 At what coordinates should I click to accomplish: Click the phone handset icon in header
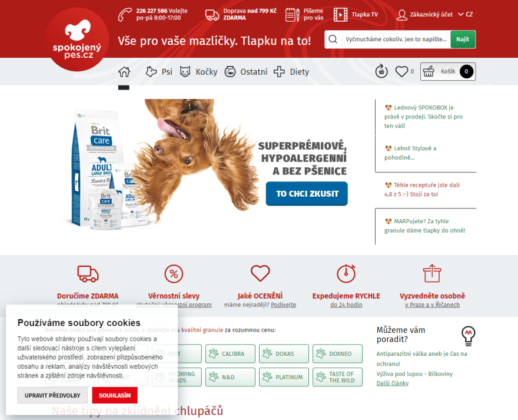125,15
